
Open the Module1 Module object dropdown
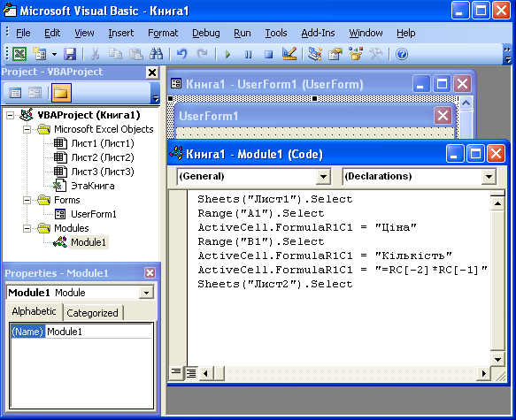coord(146,293)
